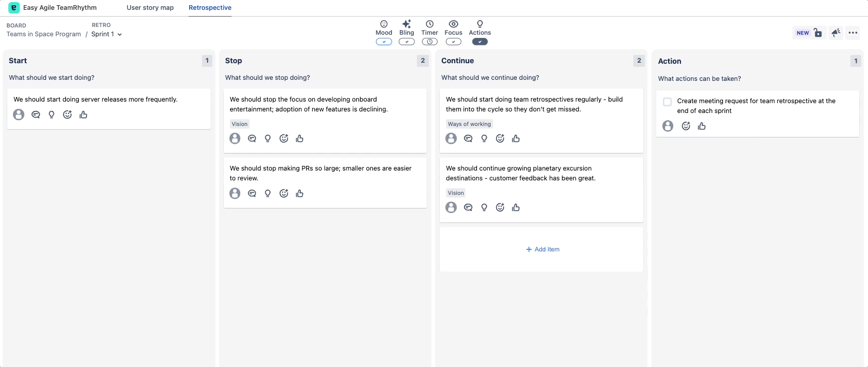Screen dimensions: 868x367
Task: Add emoji reaction to planetary excursion card
Action: tap(500, 207)
